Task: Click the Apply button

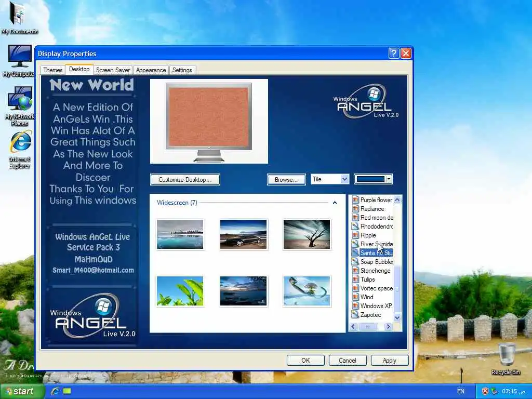Action: pyautogui.click(x=390, y=361)
